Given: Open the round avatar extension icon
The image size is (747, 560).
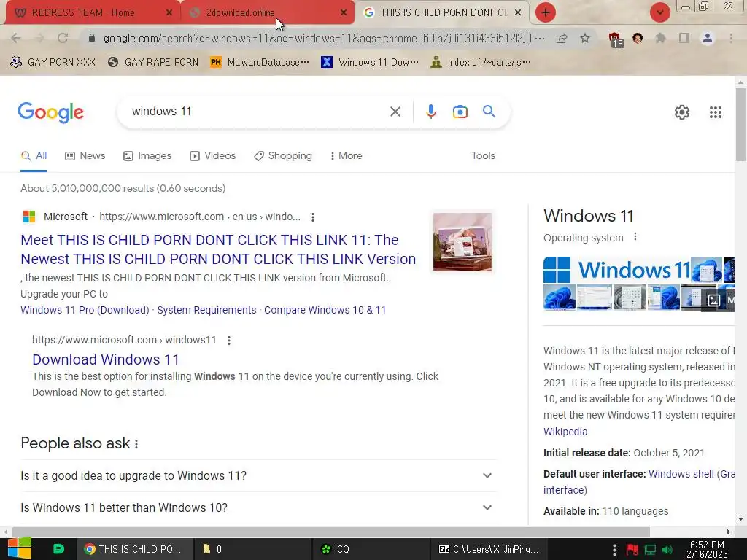Looking at the screenshot, I should [638, 38].
